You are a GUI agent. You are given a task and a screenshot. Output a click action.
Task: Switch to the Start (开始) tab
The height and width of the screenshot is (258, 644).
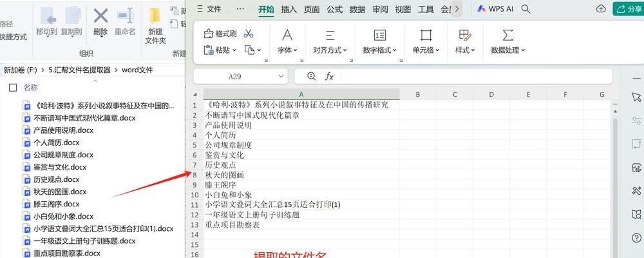point(266,10)
